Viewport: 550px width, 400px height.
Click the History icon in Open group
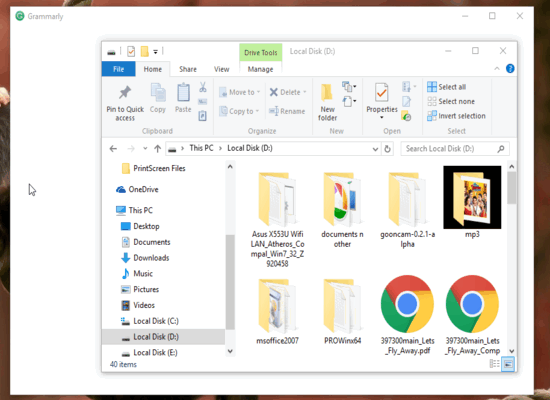pyautogui.click(x=406, y=116)
